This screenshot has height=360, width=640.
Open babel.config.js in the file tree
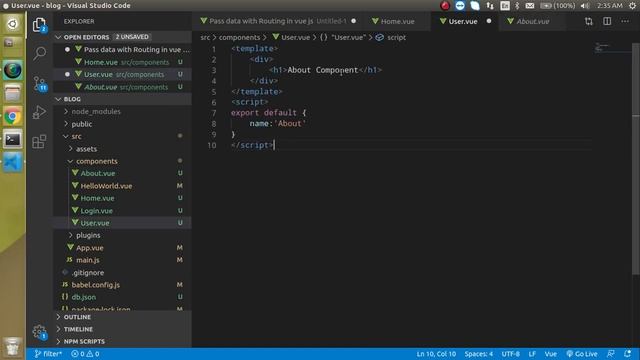point(122,285)
